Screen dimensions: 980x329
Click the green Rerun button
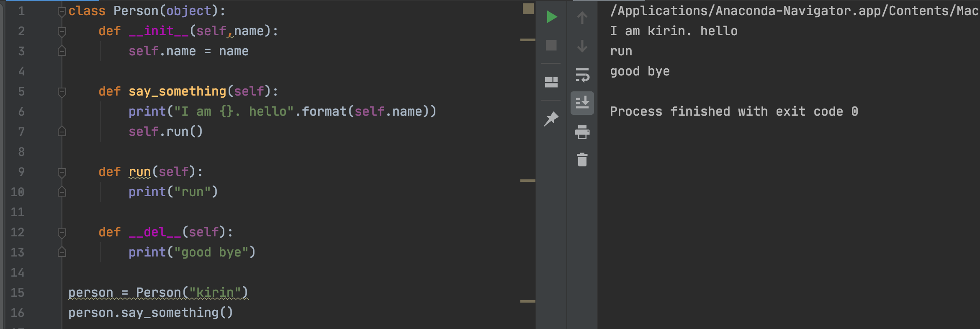click(552, 17)
